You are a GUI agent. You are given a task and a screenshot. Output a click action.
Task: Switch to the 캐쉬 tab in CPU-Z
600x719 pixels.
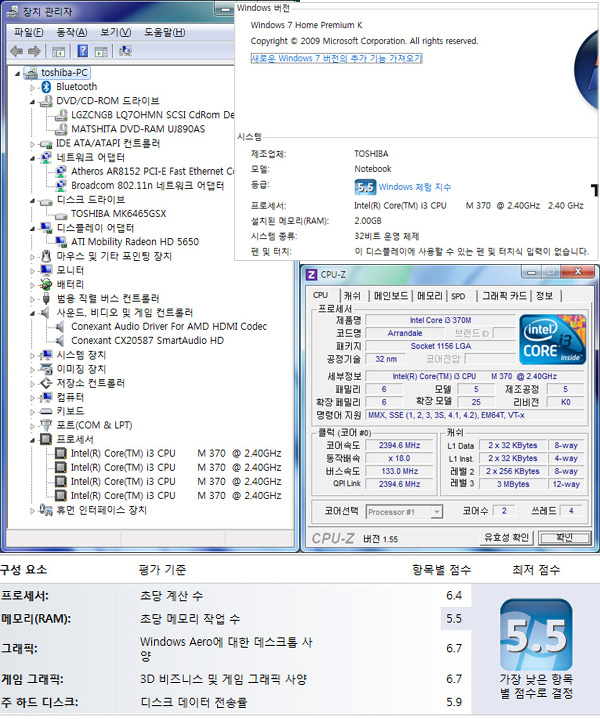pyautogui.click(x=352, y=296)
